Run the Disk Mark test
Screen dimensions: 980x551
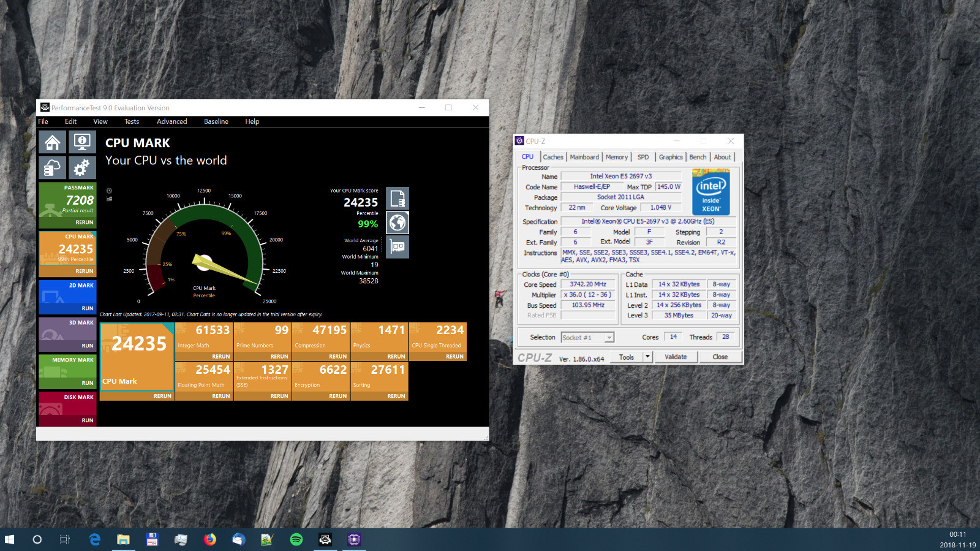(x=88, y=420)
